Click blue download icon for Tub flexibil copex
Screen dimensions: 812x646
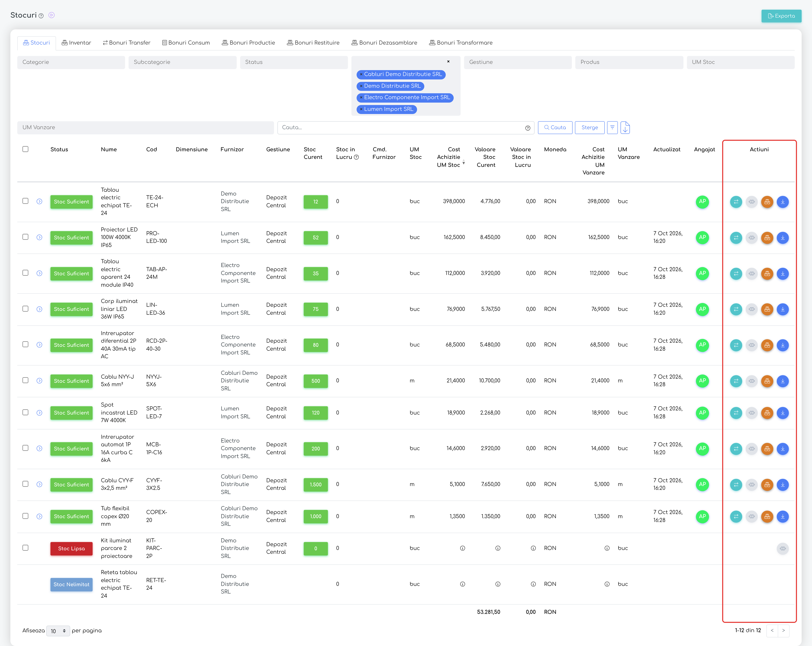pyautogui.click(x=783, y=516)
